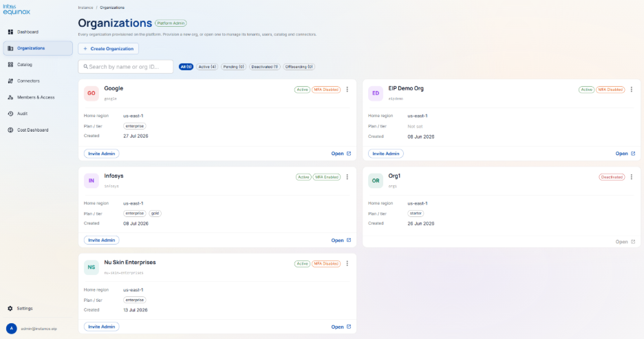Click the admin user avatar

click(x=12, y=328)
